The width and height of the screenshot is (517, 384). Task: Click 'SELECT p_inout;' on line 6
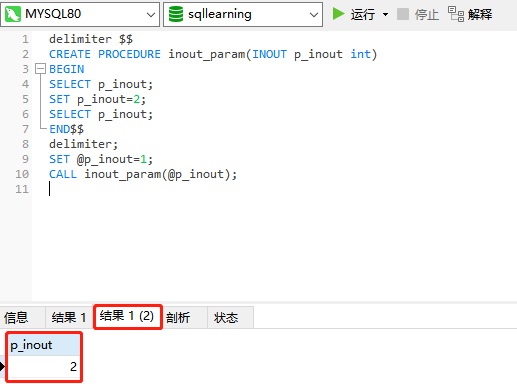point(101,114)
